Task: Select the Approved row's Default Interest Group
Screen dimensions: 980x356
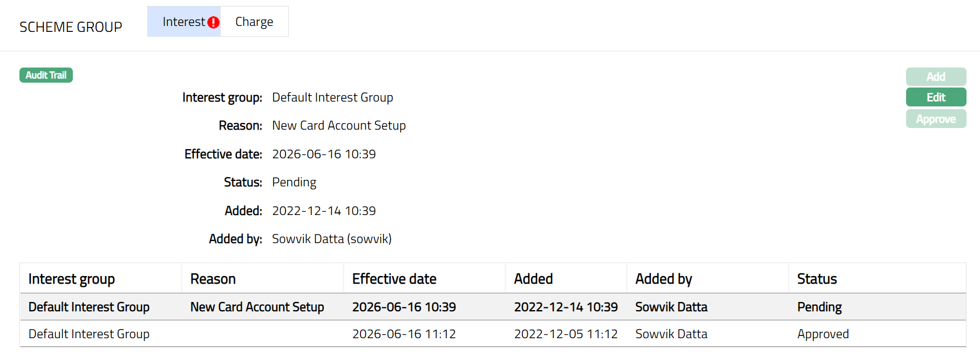Action: point(89,334)
